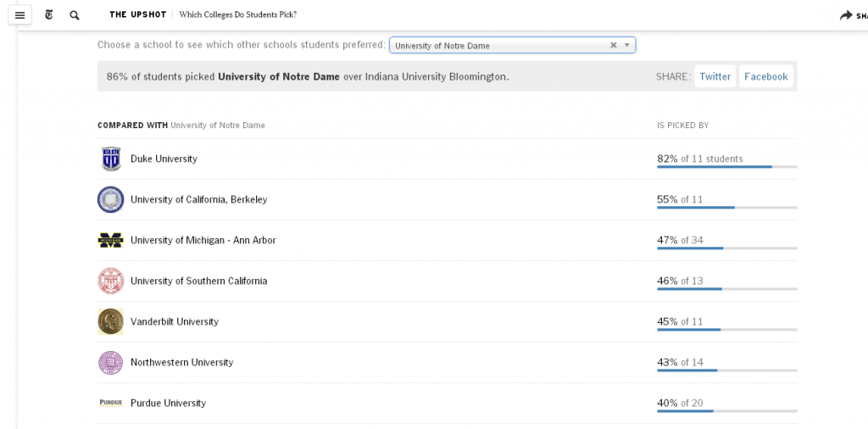Image resolution: width=868 pixels, height=429 pixels.
Task: Click the Northwestern University seal
Action: (110, 362)
